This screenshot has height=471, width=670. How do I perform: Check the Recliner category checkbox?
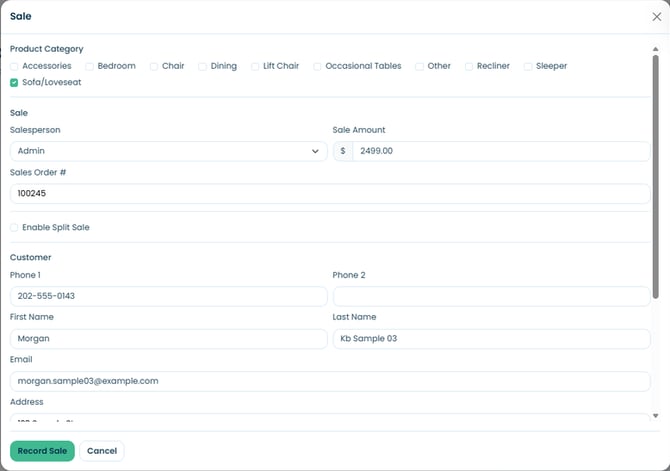(x=469, y=66)
